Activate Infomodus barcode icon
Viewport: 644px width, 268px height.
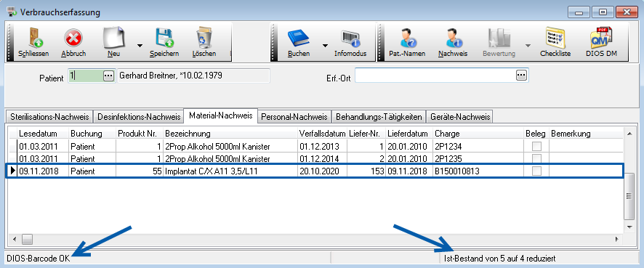tap(350, 38)
